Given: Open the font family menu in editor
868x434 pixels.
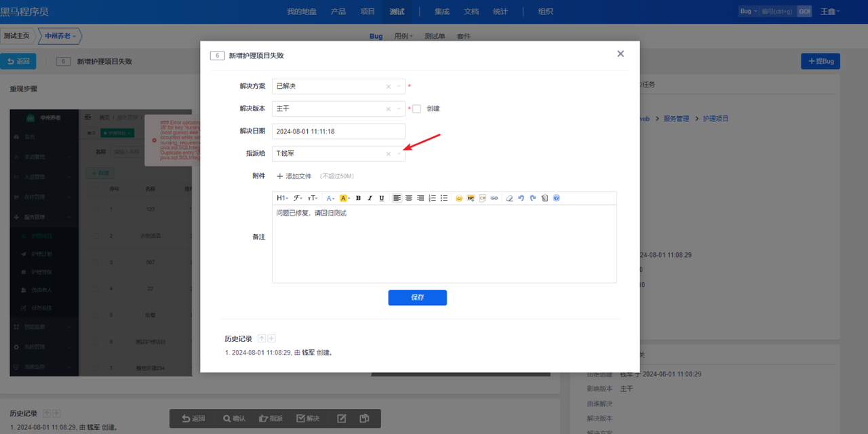Looking at the screenshot, I should [x=298, y=198].
